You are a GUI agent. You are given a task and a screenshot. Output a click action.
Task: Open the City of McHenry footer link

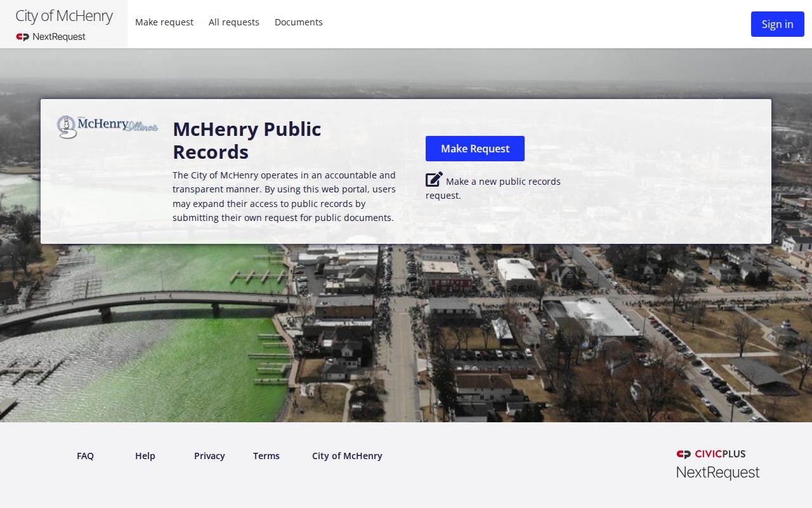tap(347, 456)
